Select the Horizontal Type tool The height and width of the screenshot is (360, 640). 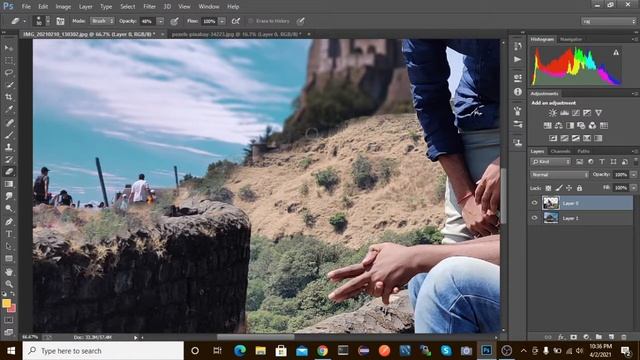point(9,234)
